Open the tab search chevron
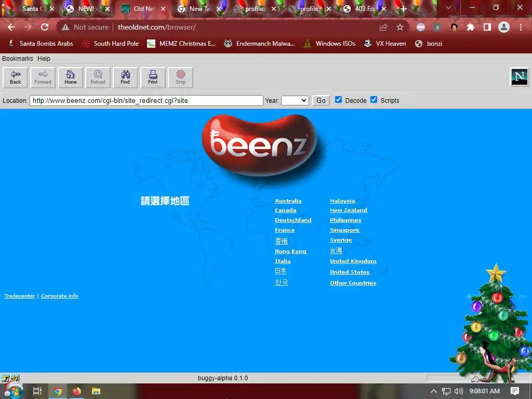This screenshot has height=399, width=532. point(448,7)
